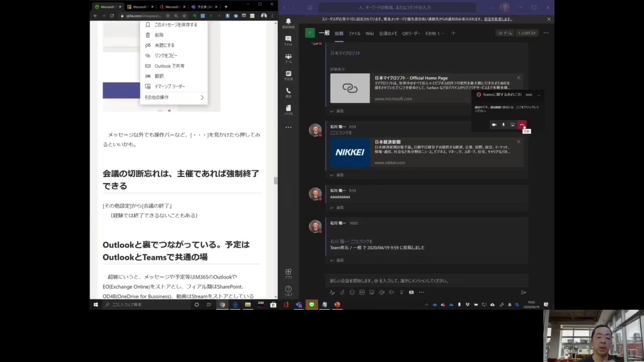Click the YouTube icon in compose toolbar
Screen dimensions: 644x362
pyautogui.click(x=411, y=292)
